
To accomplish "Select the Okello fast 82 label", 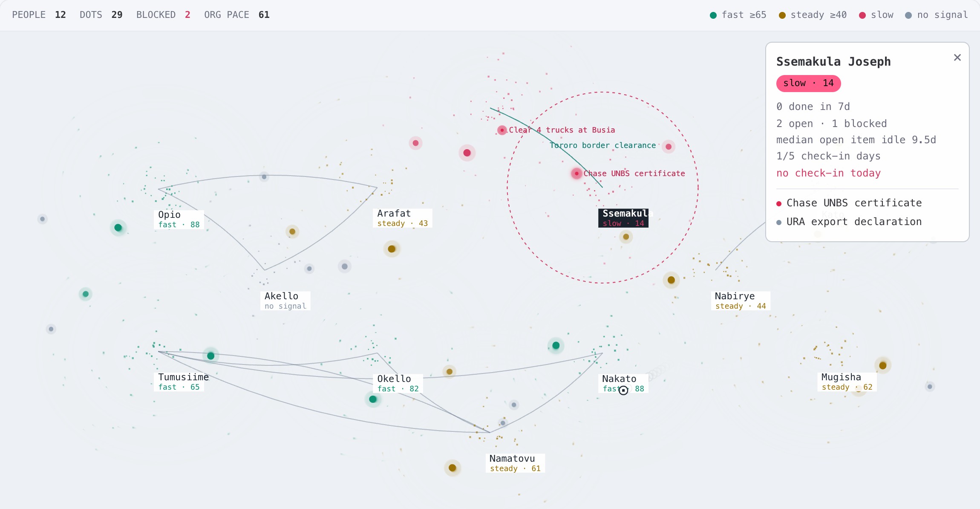I will point(398,384).
